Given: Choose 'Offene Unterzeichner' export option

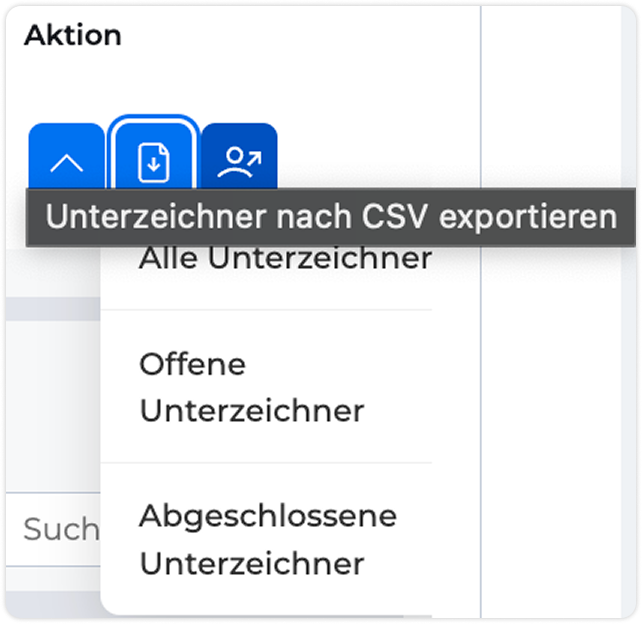Looking at the screenshot, I should coord(251,386).
